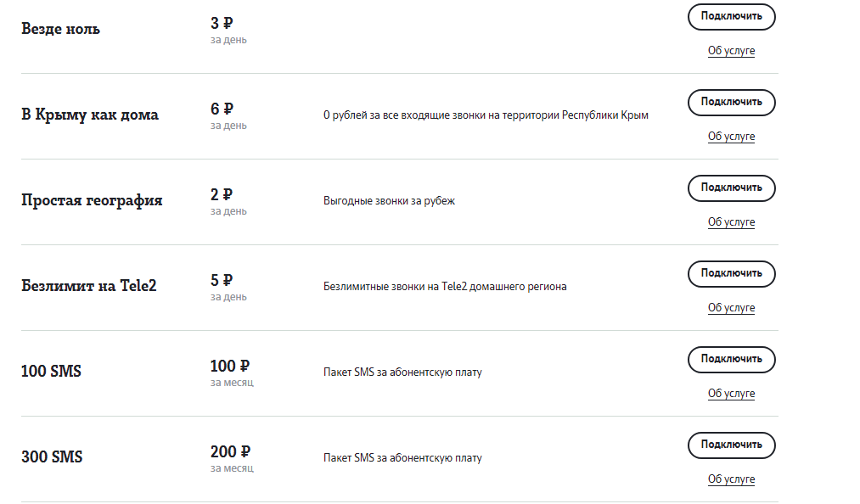View Об услуге details for Простая география
The width and height of the screenshot is (860, 504).
tap(731, 222)
